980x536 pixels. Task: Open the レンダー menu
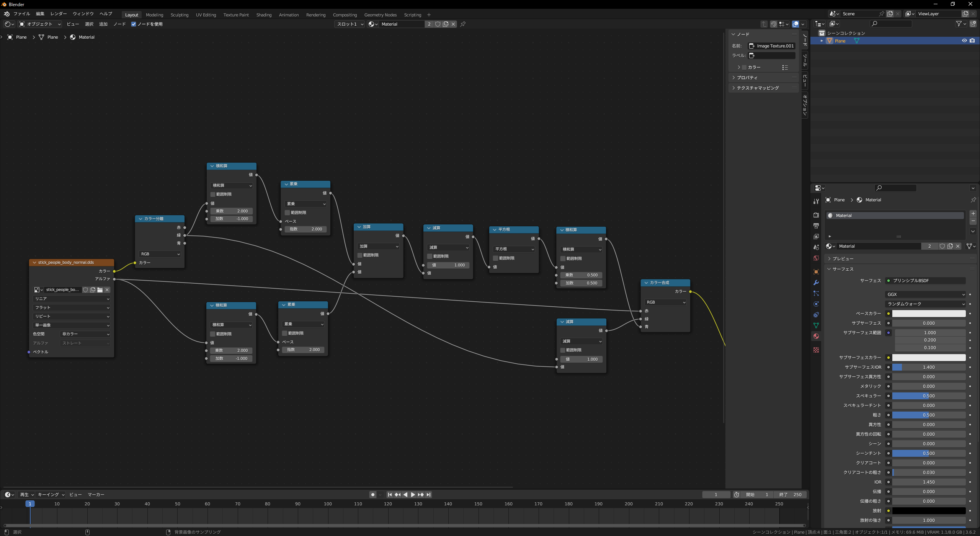coord(58,14)
